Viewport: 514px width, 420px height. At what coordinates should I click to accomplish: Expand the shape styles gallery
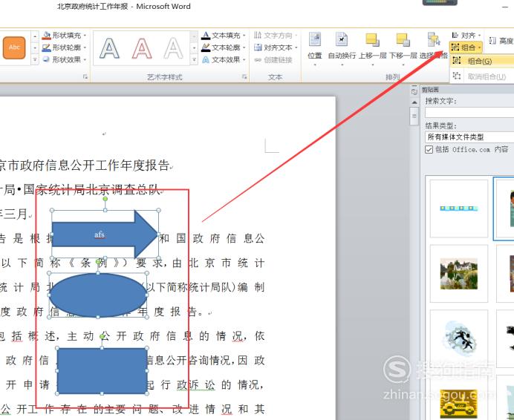click(x=35, y=59)
